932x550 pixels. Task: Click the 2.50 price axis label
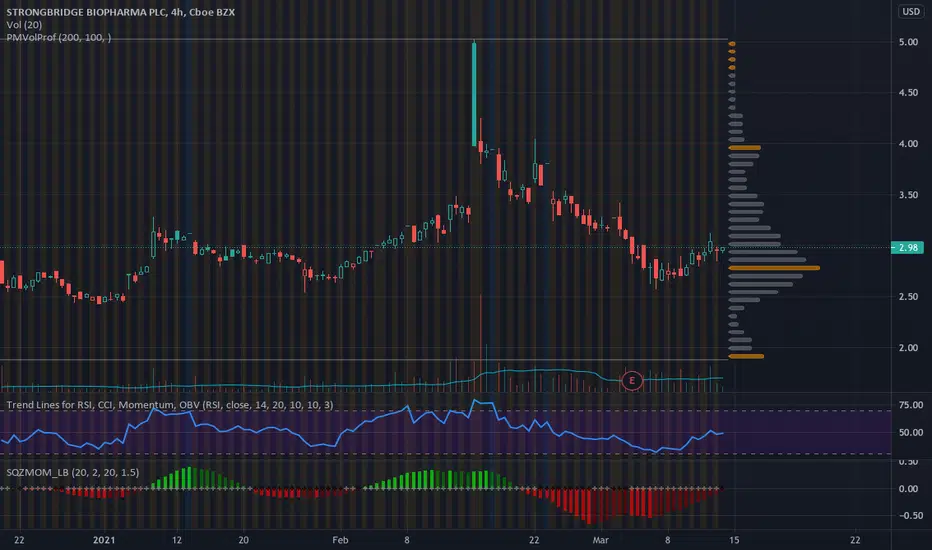click(908, 297)
